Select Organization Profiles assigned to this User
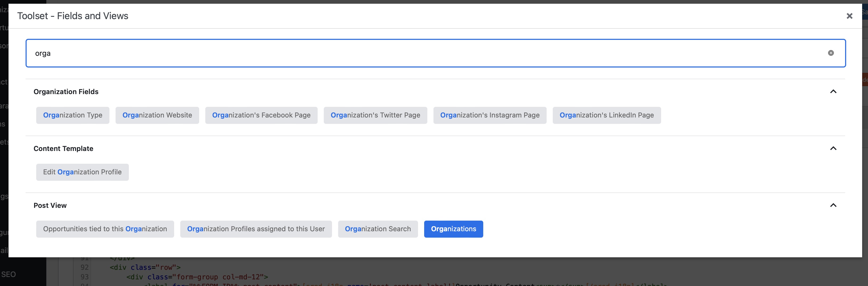The image size is (868, 286). 256,229
